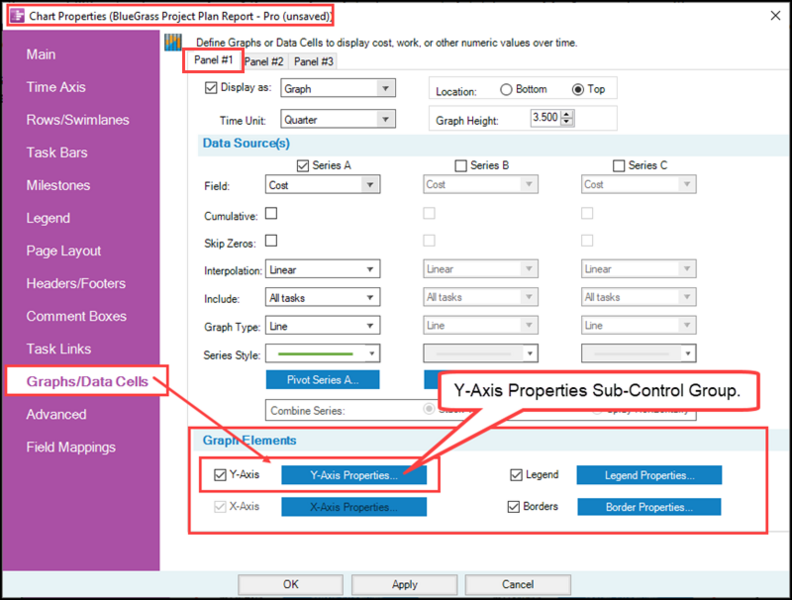The height and width of the screenshot is (600, 792).
Task: Open the Time Unit Quarter dropdown
Action: (338, 120)
